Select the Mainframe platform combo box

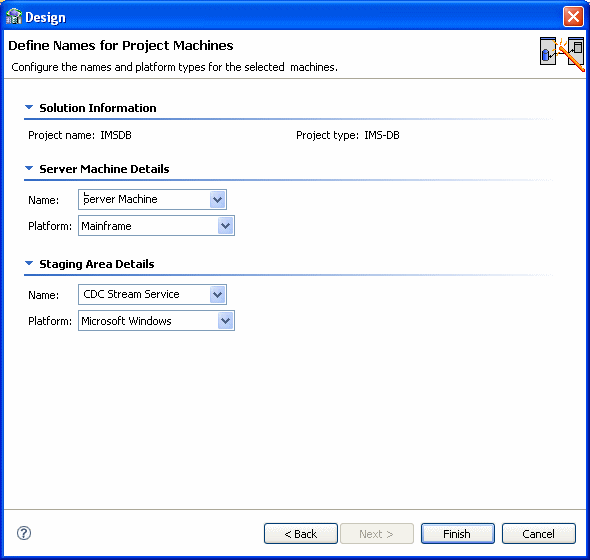[156, 226]
